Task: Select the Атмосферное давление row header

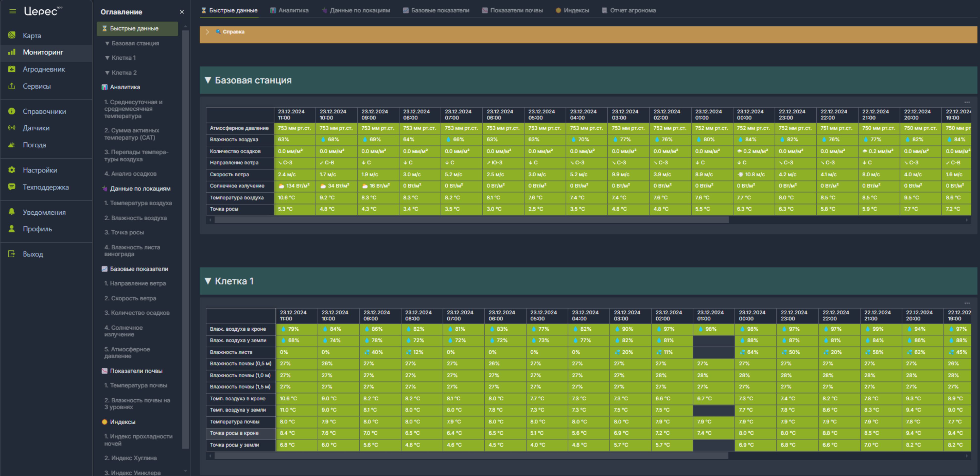Action: coord(240,128)
